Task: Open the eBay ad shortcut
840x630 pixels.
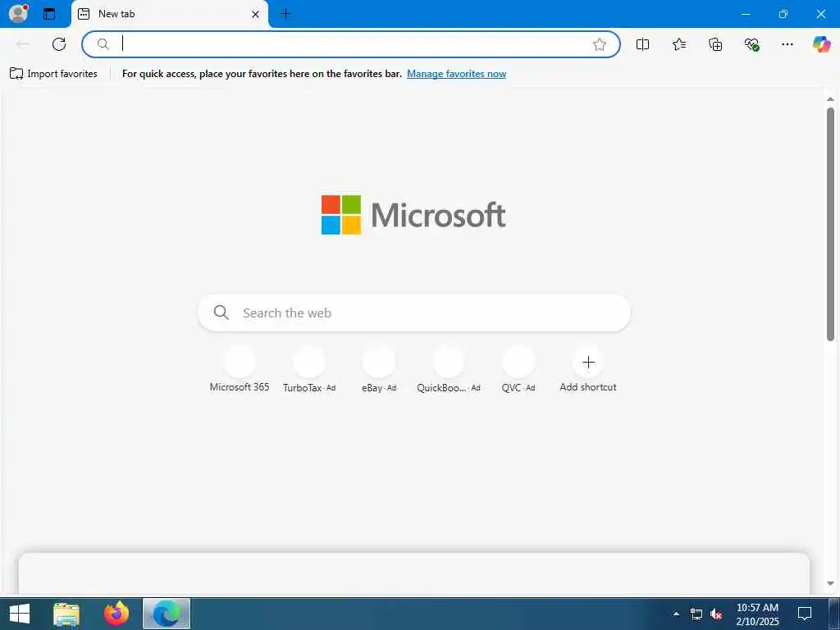Action: coord(379,370)
